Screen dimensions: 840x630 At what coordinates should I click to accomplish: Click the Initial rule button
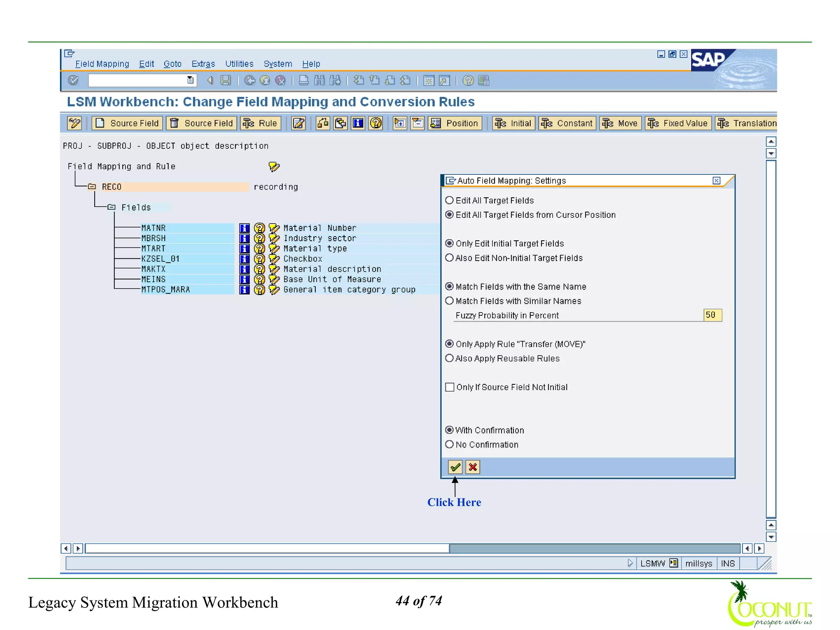coord(514,123)
